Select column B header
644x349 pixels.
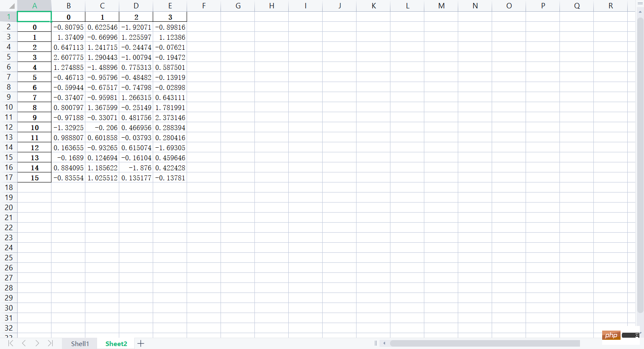[69, 6]
